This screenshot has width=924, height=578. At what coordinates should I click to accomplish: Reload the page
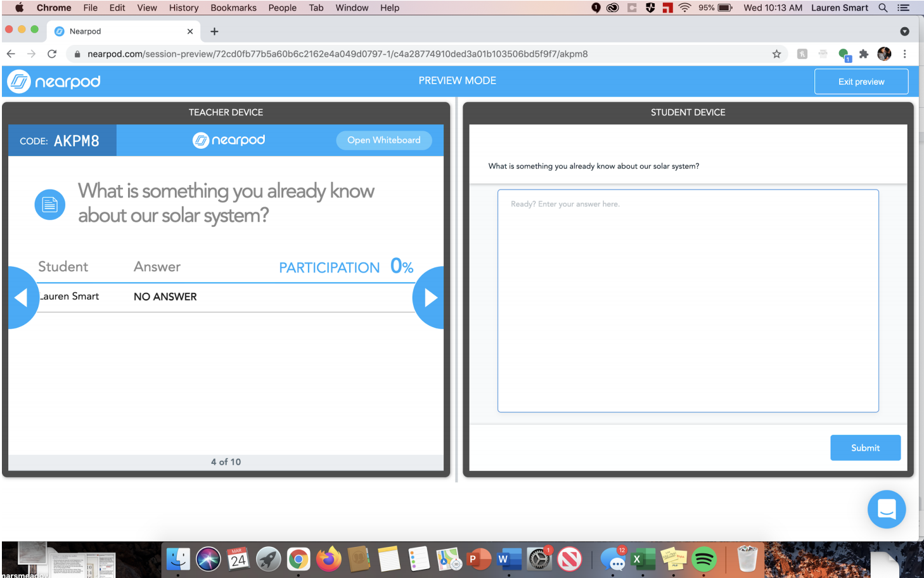[x=52, y=54]
